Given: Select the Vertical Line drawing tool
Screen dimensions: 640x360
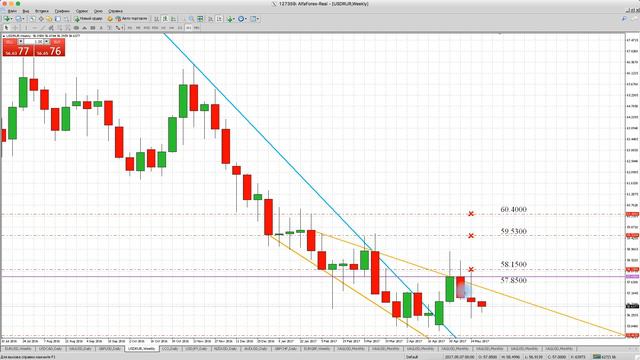Looking at the screenshot, I should click(26, 28).
